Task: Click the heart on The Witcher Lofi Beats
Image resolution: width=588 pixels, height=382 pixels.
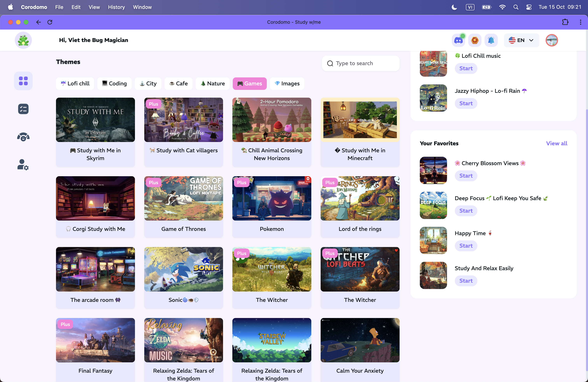Action: (x=396, y=251)
